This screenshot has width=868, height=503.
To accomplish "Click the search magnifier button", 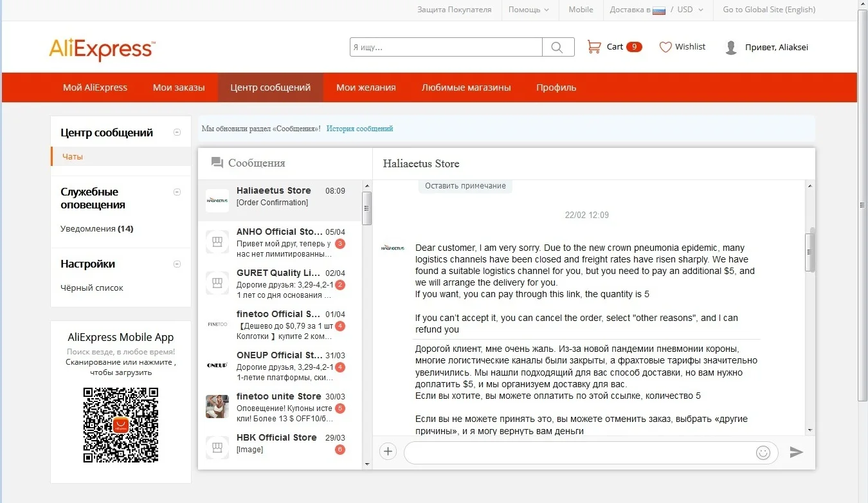I will (558, 47).
